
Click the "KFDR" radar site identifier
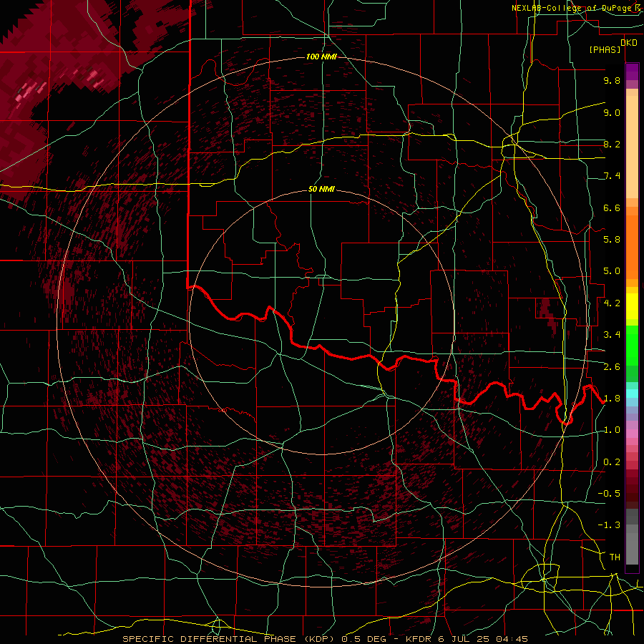pyautogui.click(x=420, y=639)
